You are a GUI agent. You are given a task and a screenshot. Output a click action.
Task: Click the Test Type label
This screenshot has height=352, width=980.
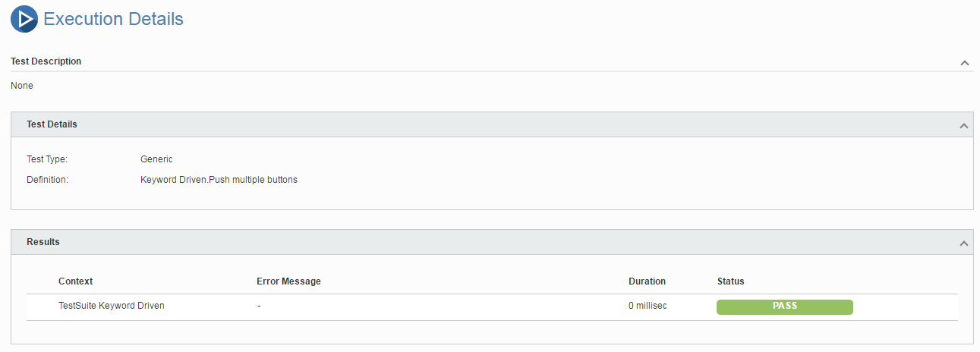47,159
